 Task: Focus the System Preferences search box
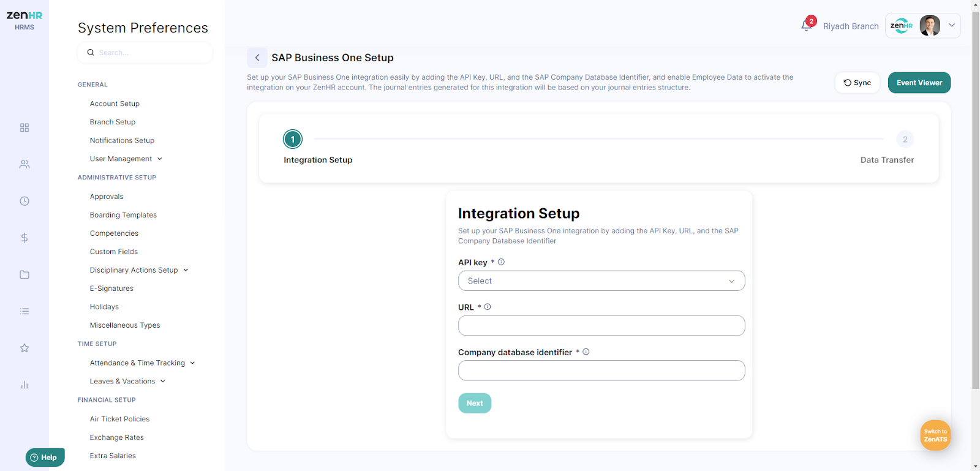coord(145,53)
